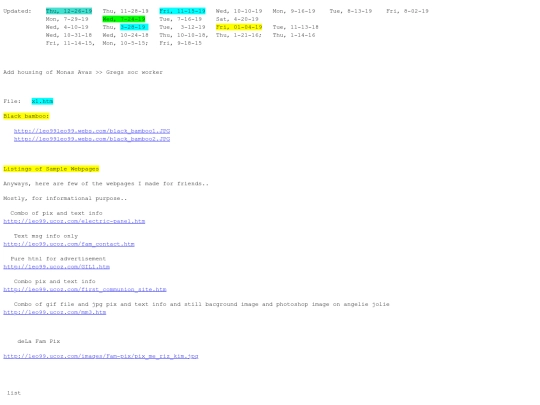Open the black_bamboo1.JPG link

92,131
